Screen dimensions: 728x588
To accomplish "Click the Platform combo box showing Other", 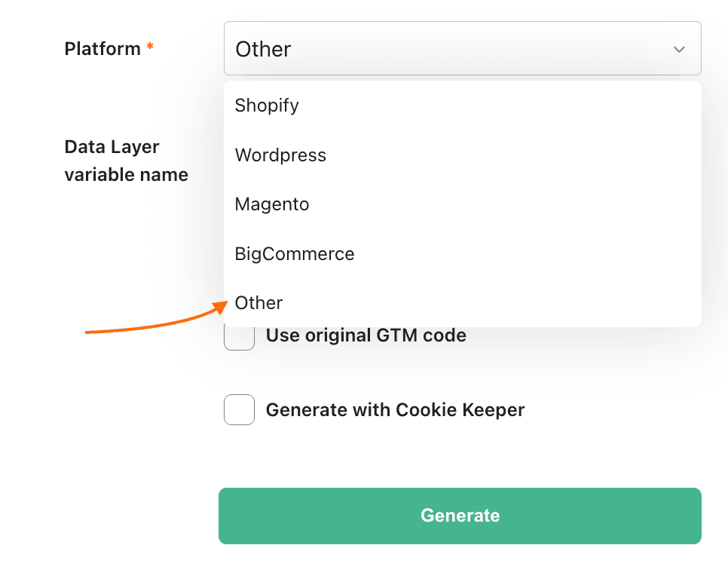I will point(463,48).
